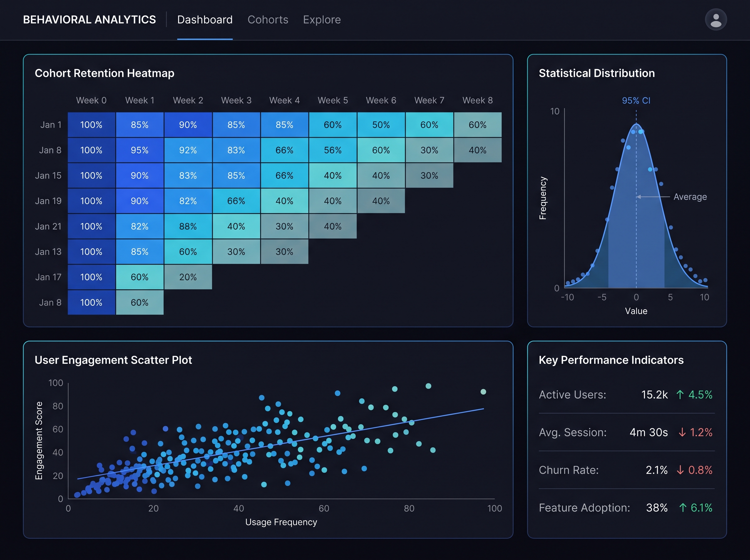Open the Explore tab
This screenshot has width=750, height=560.
(x=322, y=20)
